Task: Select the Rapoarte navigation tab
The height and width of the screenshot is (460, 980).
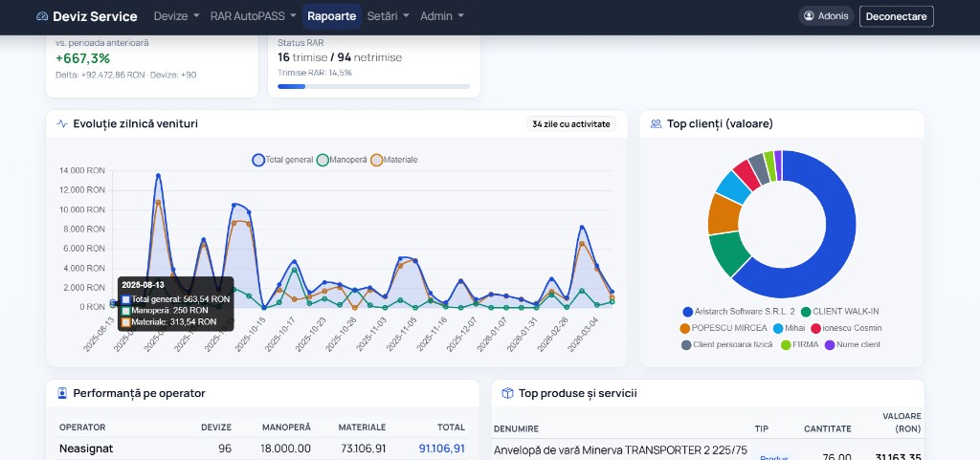Action: pos(332,16)
